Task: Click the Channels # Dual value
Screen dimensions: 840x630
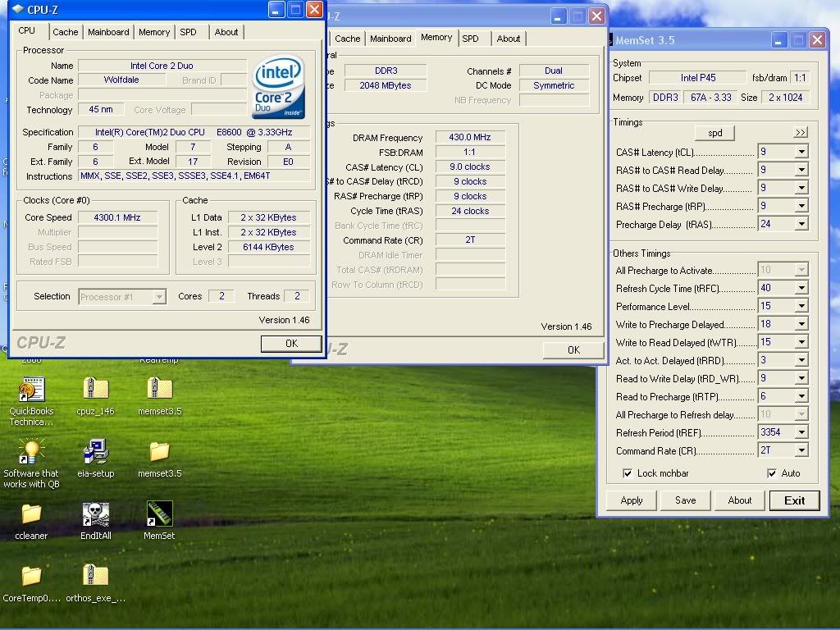Action: (554, 71)
